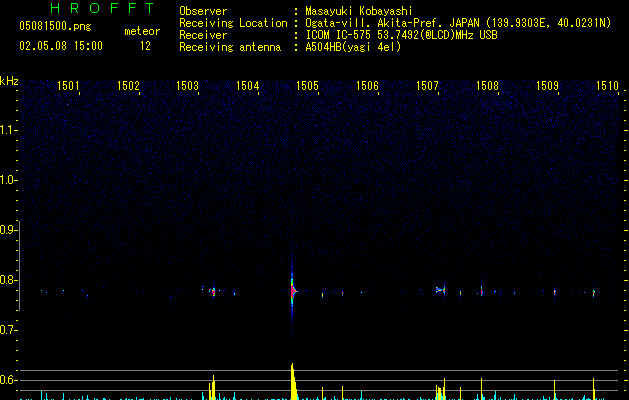Image resolution: width=629 pixels, height=400 pixels.
Task: Click the 1507 time axis label
Action: (427, 86)
